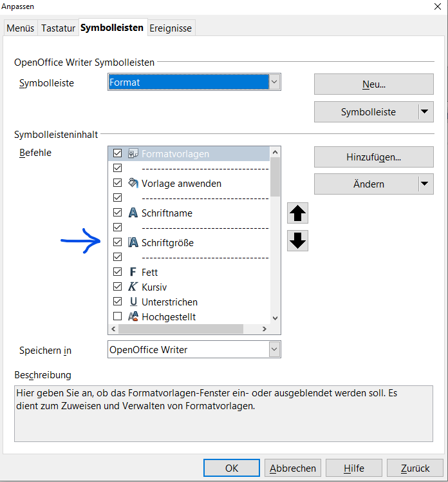Open the Ereignisse tab
This screenshot has width=448, height=482.
coord(170,28)
